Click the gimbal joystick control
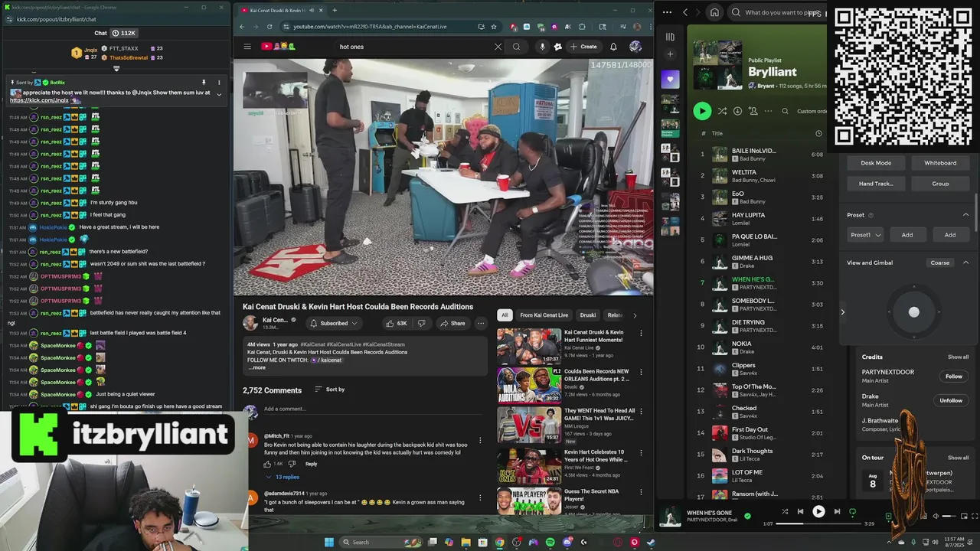This screenshot has height=551, width=980. 913,312
